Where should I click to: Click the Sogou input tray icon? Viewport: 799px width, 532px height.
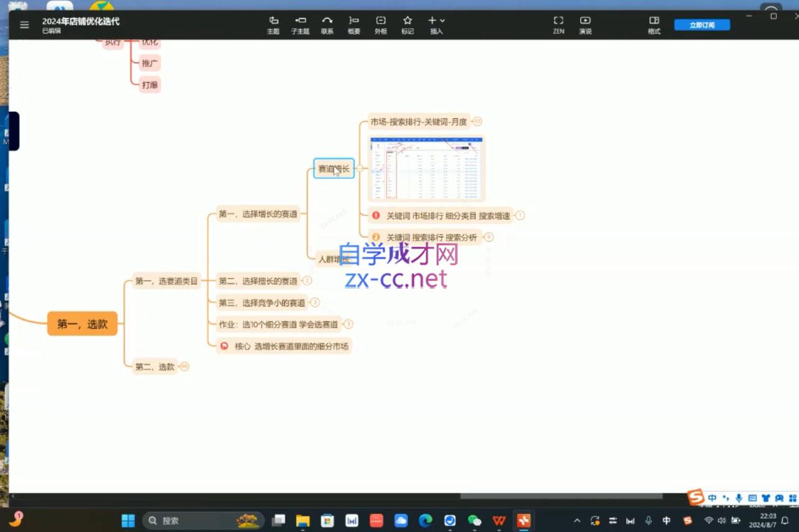pyautogui.click(x=688, y=521)
